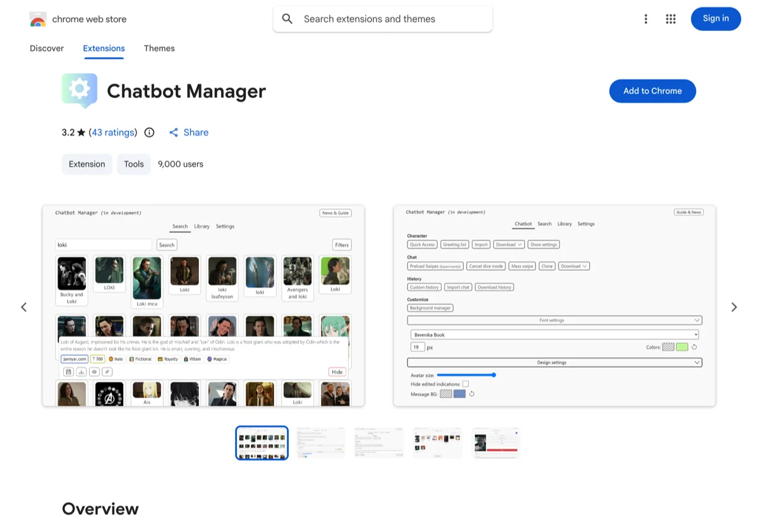Click the Chrome Web Store rainbow logo
The height and width of the screenshot is (532, 758).
point(38,20)
